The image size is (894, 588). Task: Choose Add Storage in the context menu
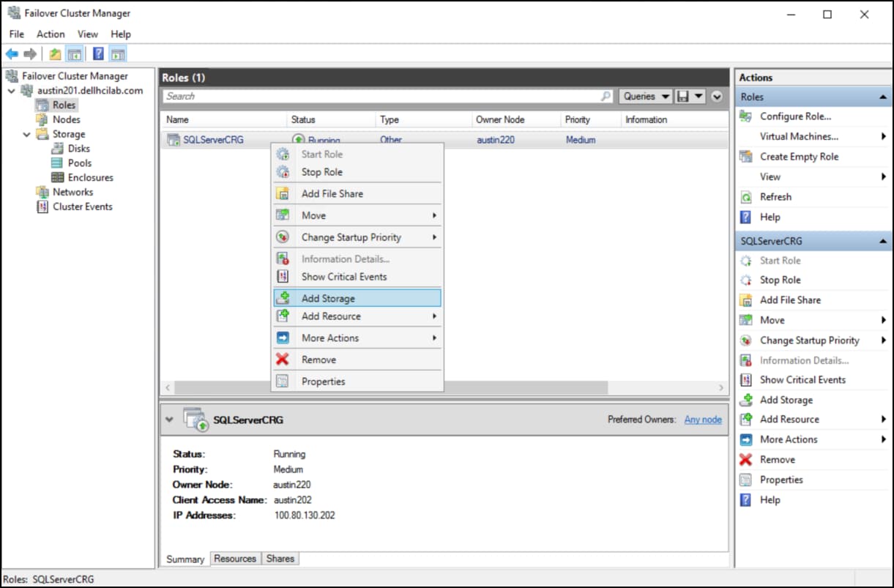[357, 298]
